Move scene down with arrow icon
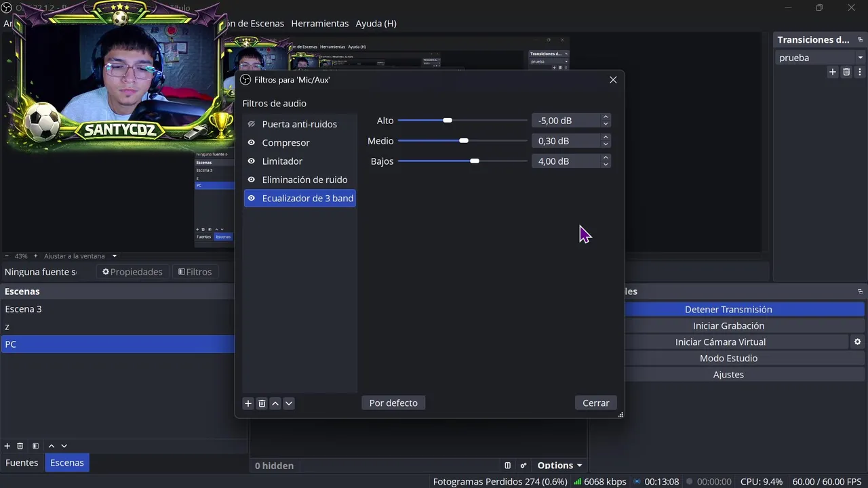Viewport: 868px width, 488px height. click(64, 446)
